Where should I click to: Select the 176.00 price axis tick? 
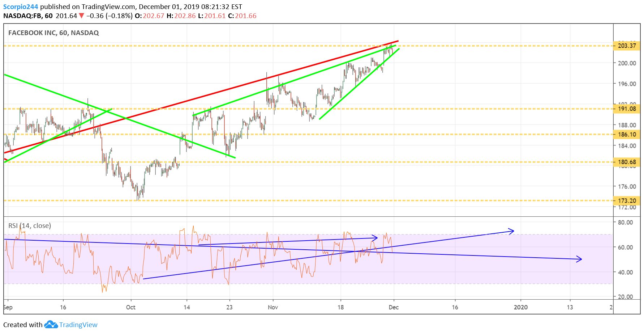point(627,187)
